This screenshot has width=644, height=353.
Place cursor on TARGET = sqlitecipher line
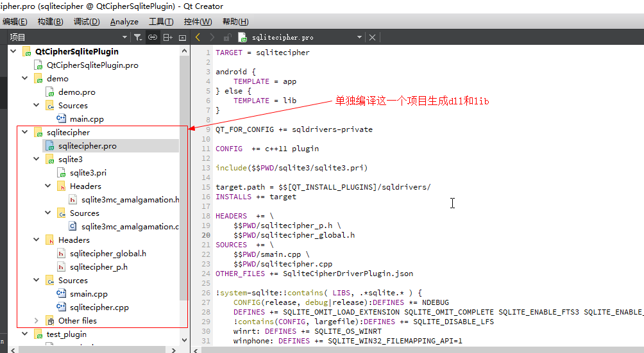click(262, 53)
